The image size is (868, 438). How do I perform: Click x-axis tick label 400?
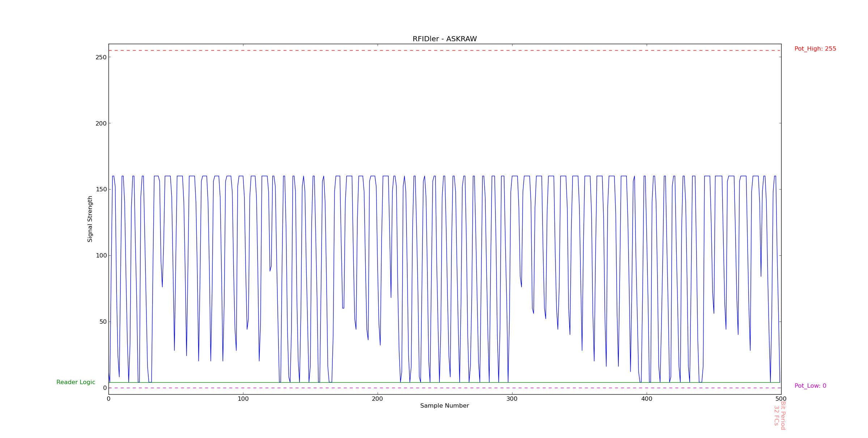[x=647, y=399]
